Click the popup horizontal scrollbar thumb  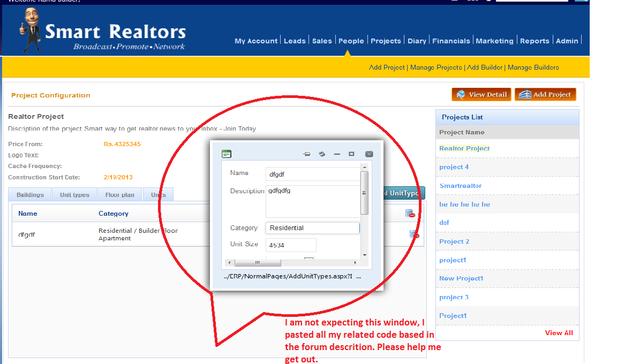click(257, 263)
